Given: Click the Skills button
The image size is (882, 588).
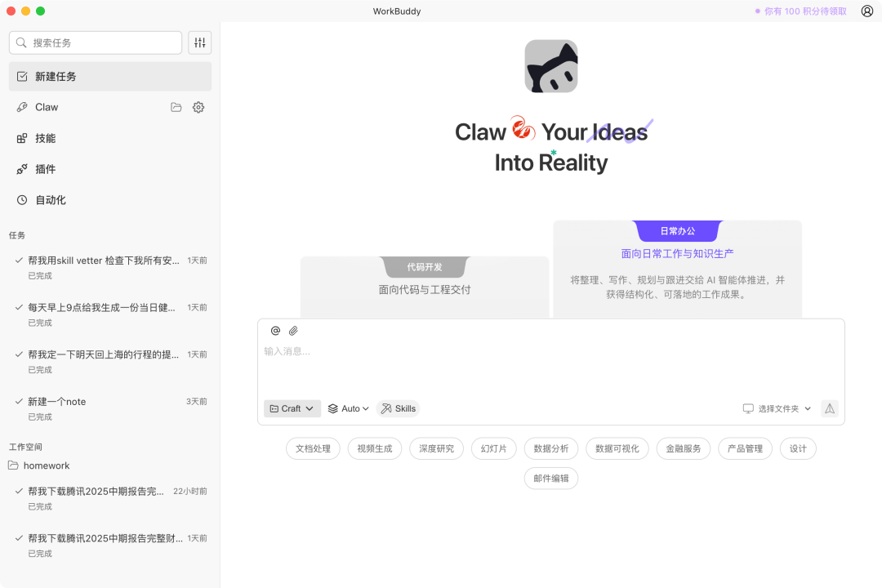Looking at the screenshot, I should pos(399,408).
